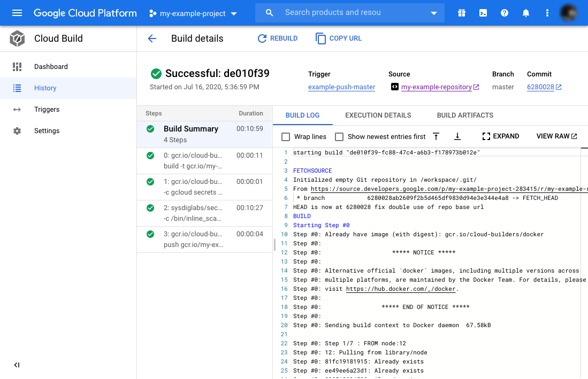Click the Settings gear icon in sidebar
The height and width of the screenshot is (379, 588).
tap(17, 131)
